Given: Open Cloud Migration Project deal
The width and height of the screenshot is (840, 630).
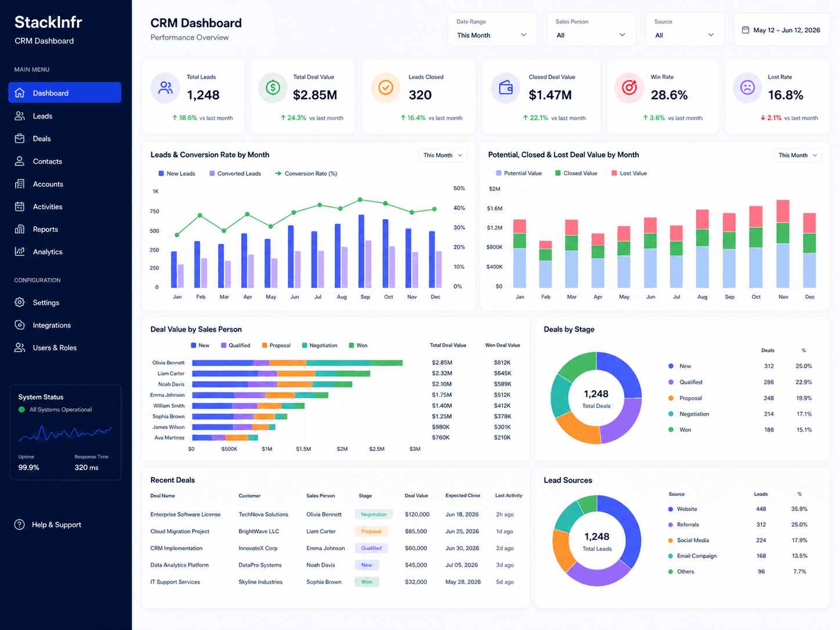Looking at the screenshot, I should (180, 531).
